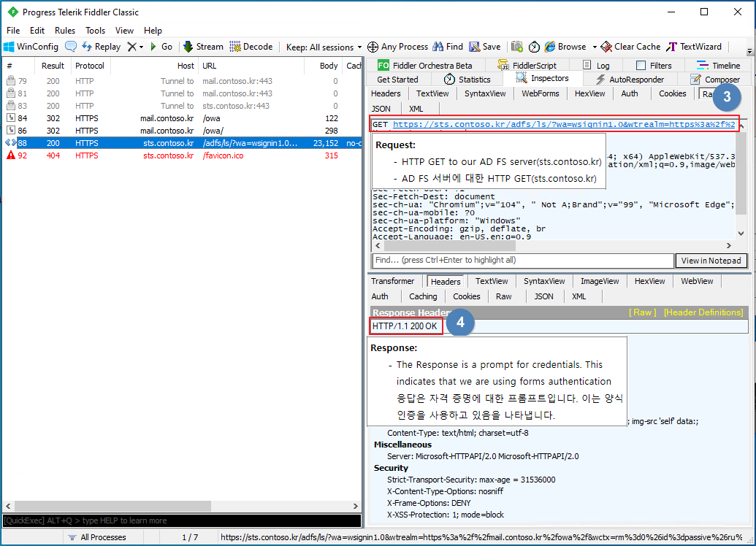Select request TextView inspector tab
This screenshot has height=546, width=756.
[x=432, y=93]
